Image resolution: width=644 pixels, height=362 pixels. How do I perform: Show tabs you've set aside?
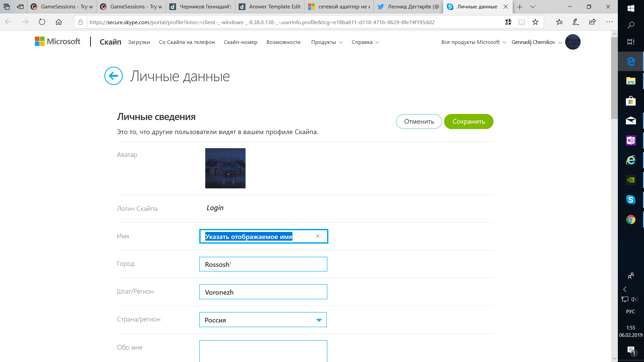pyautogui.click(x=7, y=7)
